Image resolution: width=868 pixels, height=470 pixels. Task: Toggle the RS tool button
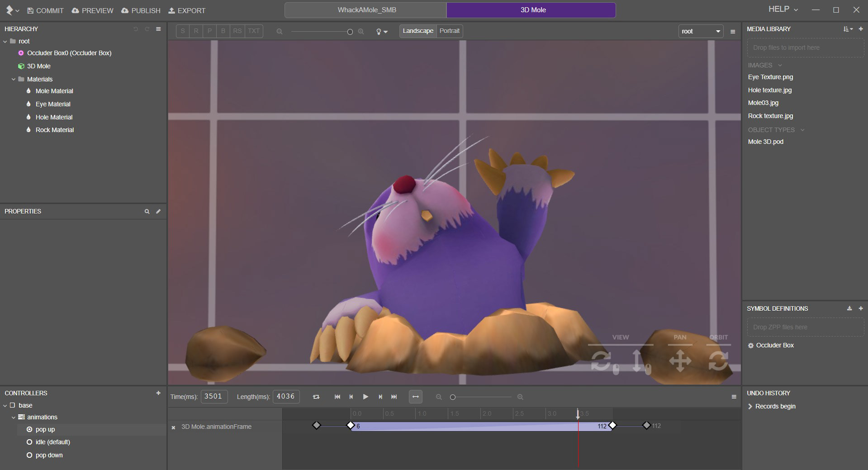click(237, 31)
